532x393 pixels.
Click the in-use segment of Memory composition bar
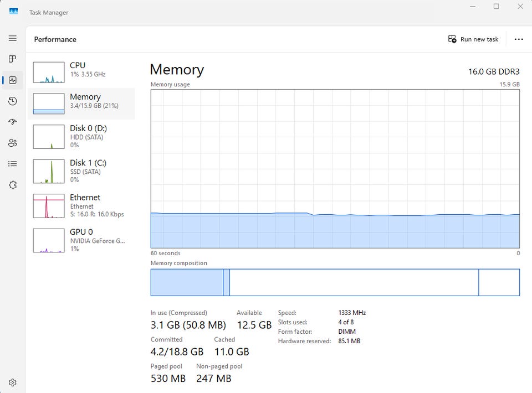(x=187, y=282)
